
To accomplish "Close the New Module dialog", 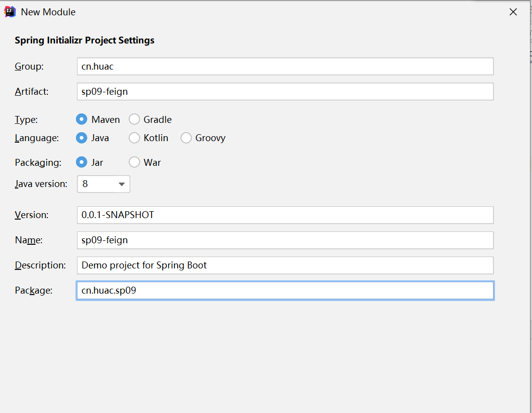I will [513, 12].
